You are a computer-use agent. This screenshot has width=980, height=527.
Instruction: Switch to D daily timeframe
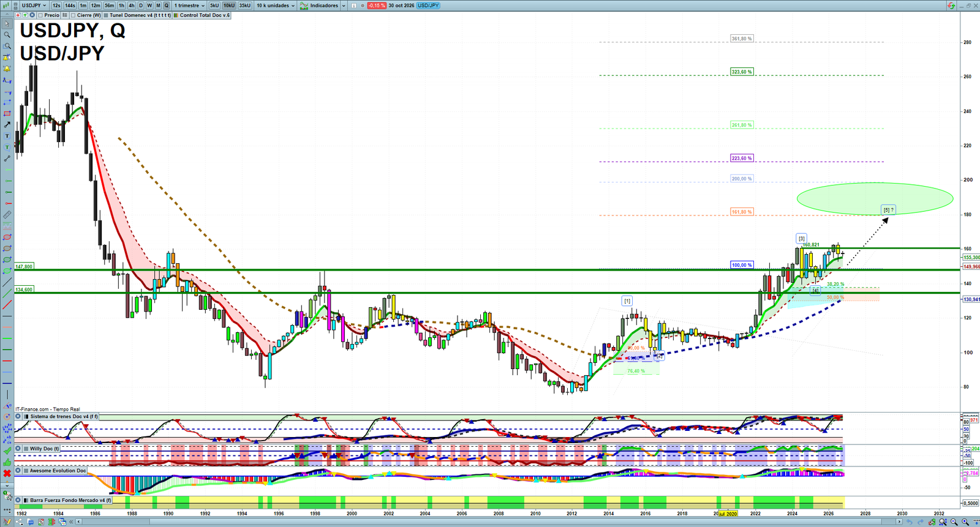(141, 6)
